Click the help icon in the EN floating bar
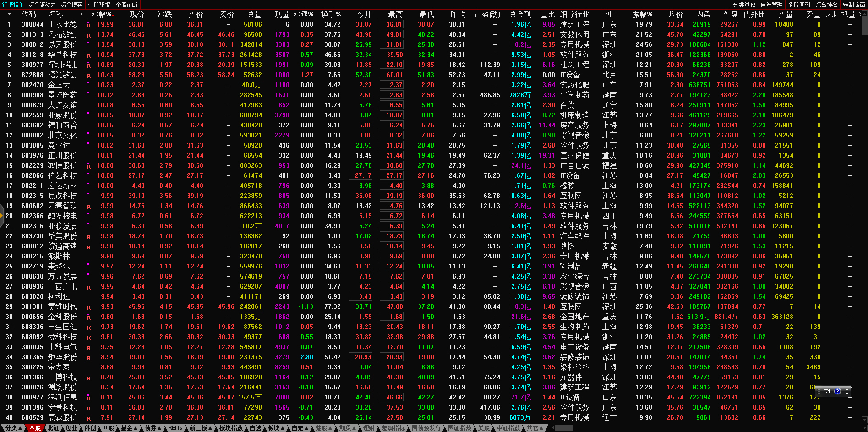Image resolution: width=868 pixels, height=432 pixels. click(x=837, y=391)
